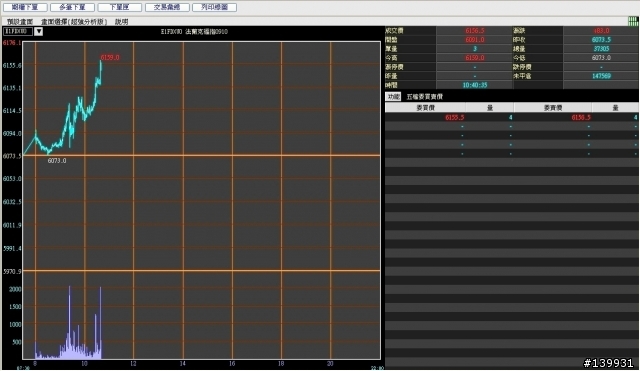
Task: Click the 期權下單 order button
Action: 25,7
